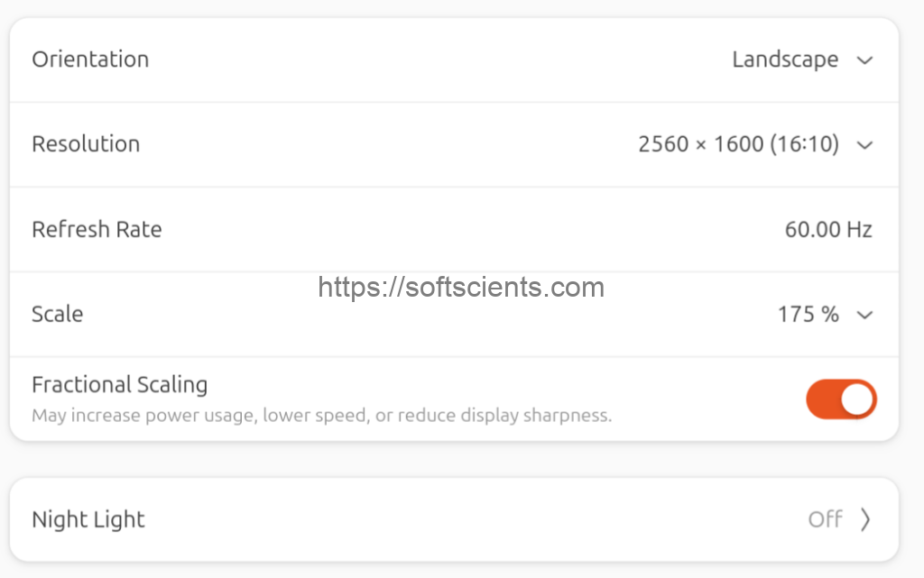Open the Night Light settings page

pos(454,519)
